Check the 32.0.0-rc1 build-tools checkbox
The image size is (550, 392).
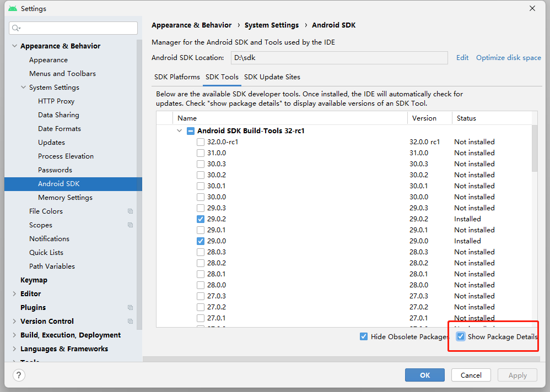(201, 142)
